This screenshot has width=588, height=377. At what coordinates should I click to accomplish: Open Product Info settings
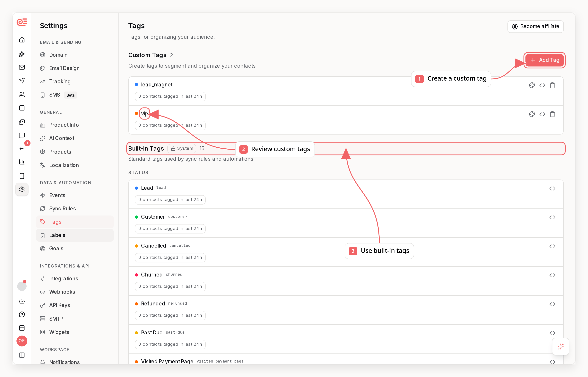75,125
